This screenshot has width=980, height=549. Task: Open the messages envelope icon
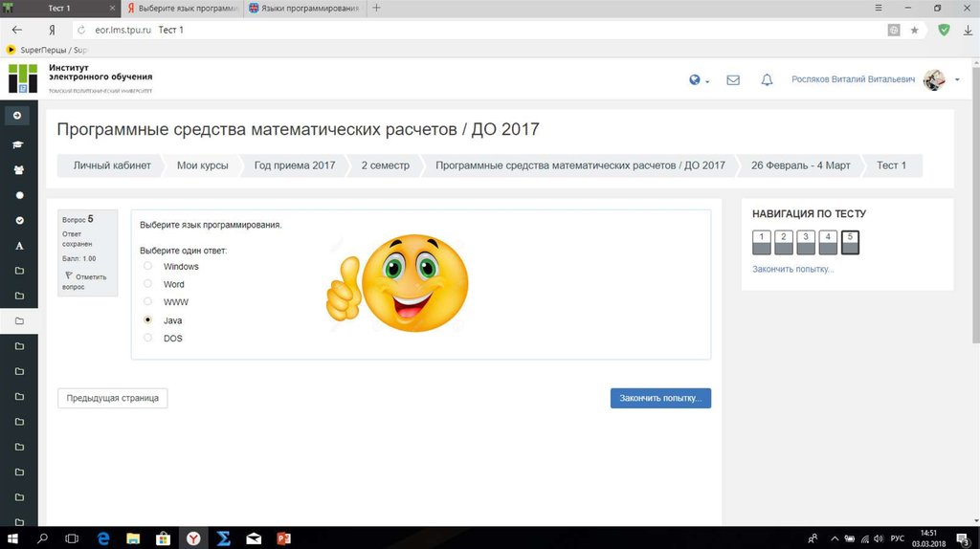coord(733,80)
